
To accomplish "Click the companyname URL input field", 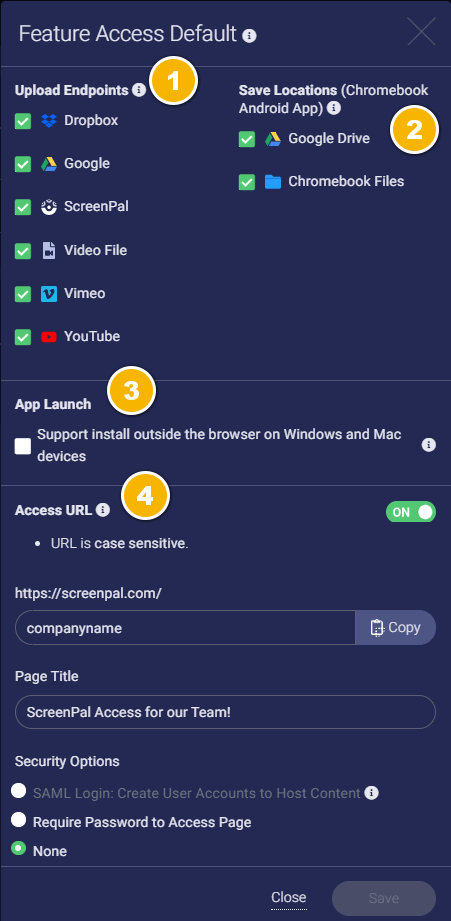I will coord(186,627).
